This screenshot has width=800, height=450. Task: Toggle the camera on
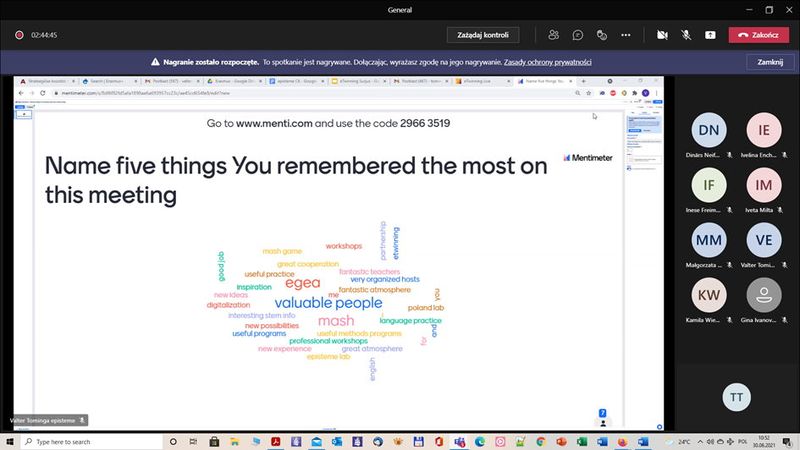pyautogui.click(x=662, y=35)
